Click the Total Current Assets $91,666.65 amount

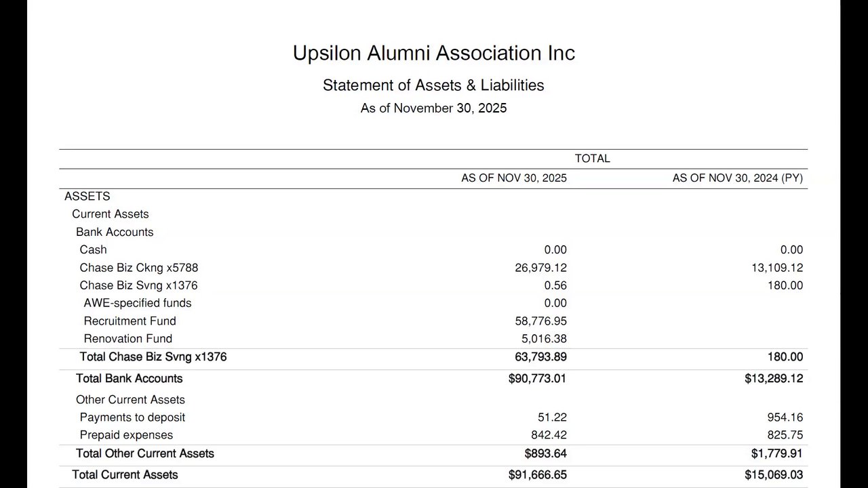(x=537, y=475)
